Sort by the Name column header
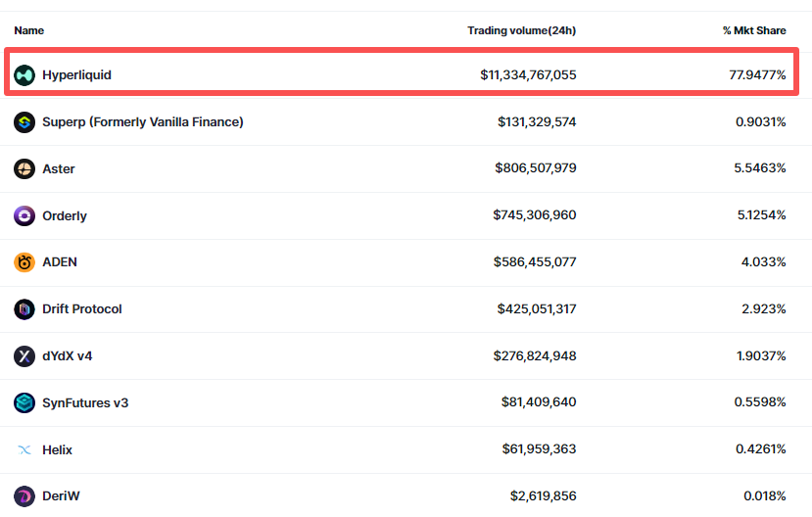Screen dimensions: 812x517 click(29, 30)
